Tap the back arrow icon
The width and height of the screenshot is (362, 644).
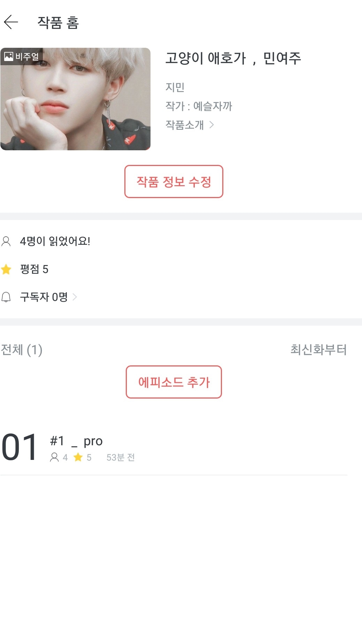point(11,22)
